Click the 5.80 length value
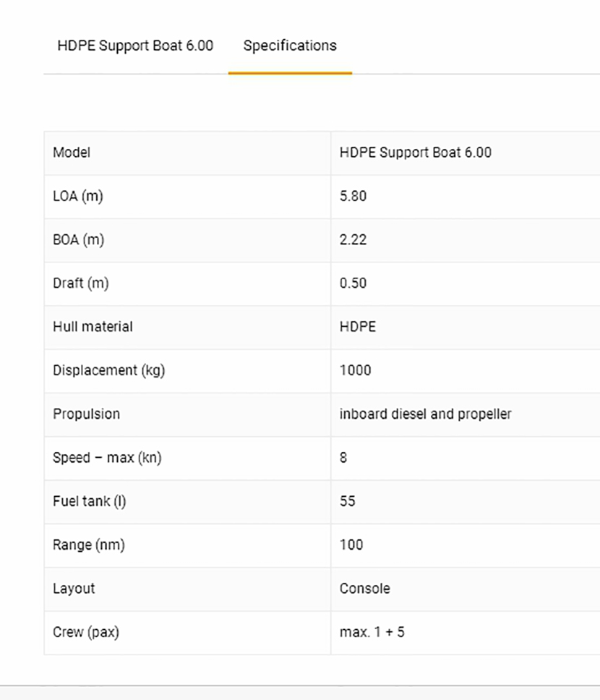 (x=353, y=196)
